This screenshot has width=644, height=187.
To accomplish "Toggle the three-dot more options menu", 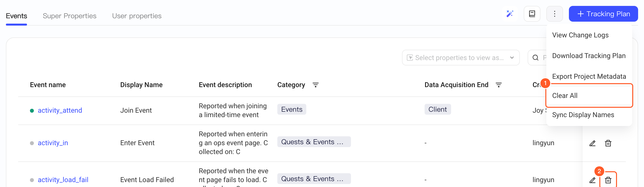I will tap(554, 14).
